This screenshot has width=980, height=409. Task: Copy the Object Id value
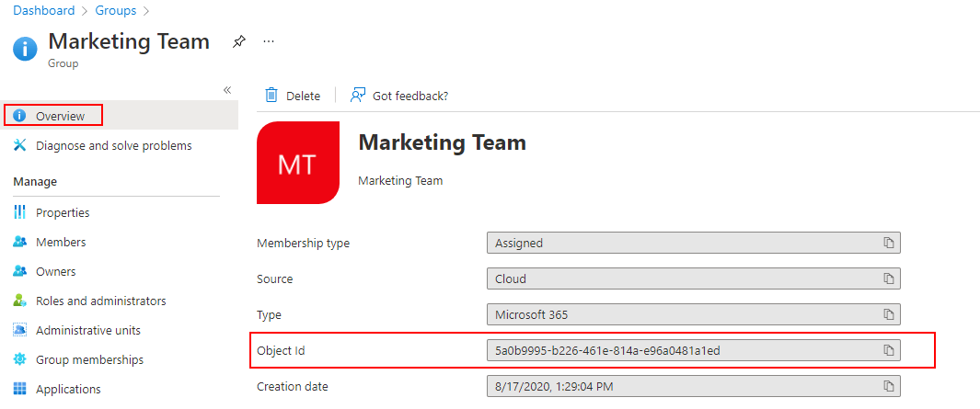tap(888, 350)
